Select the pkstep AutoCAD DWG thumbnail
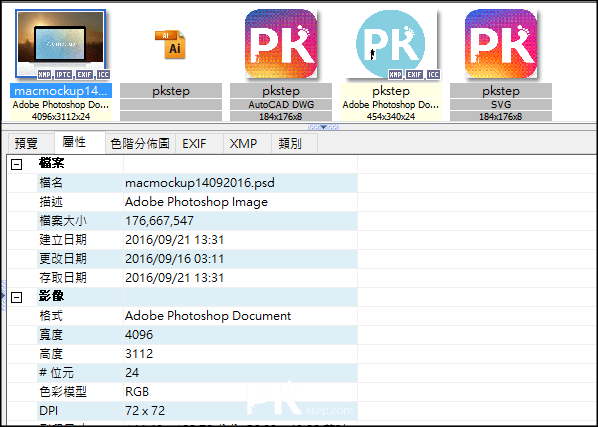Image resolution: width=598 pixels, height=427 pixels. pyautogui.click(x=281, y=44)
